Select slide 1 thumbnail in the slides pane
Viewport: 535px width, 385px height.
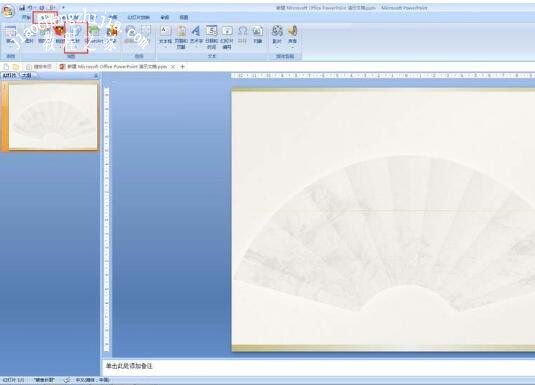[x=53, y=116]
